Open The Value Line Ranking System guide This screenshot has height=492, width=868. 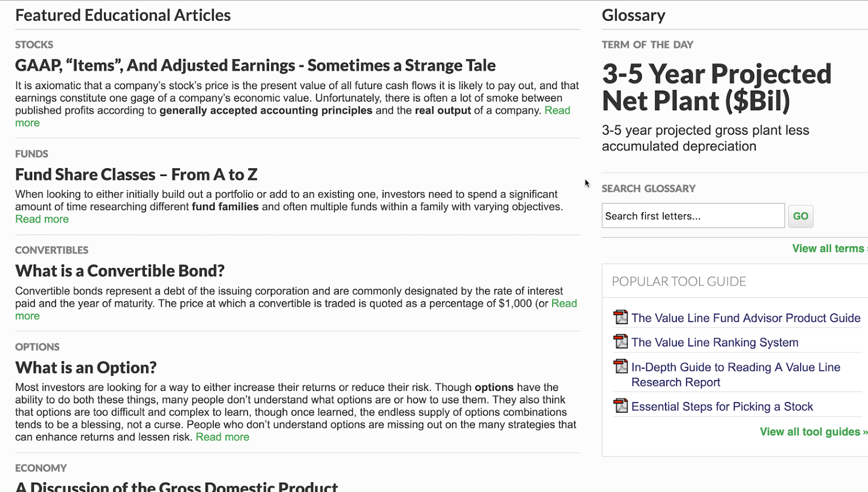point(714,343)
